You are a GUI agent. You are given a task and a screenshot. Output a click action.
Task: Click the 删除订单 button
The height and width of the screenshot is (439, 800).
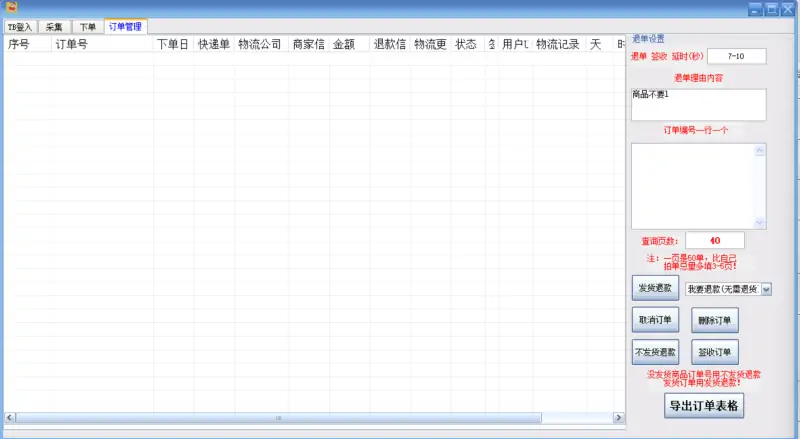click(x=714, y=320)
